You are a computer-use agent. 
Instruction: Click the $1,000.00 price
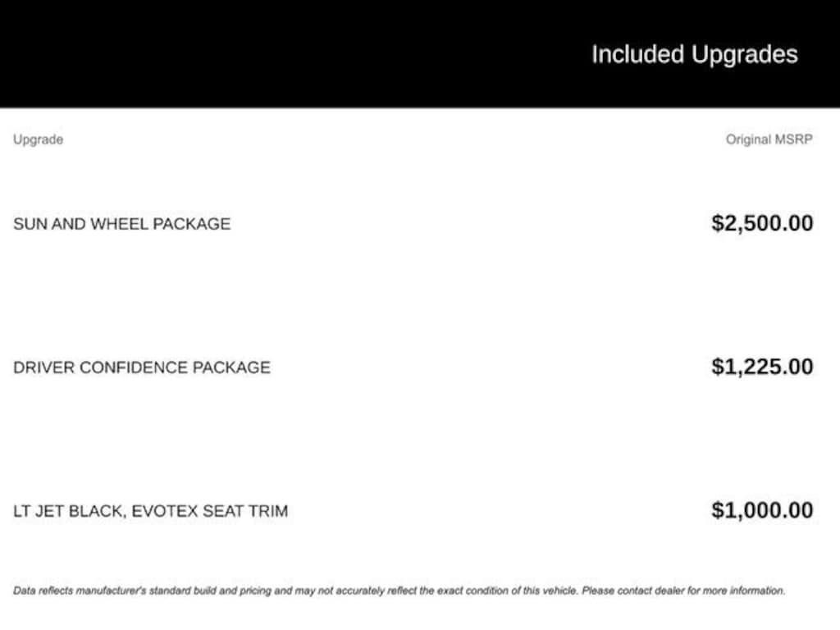click(762, 510)
